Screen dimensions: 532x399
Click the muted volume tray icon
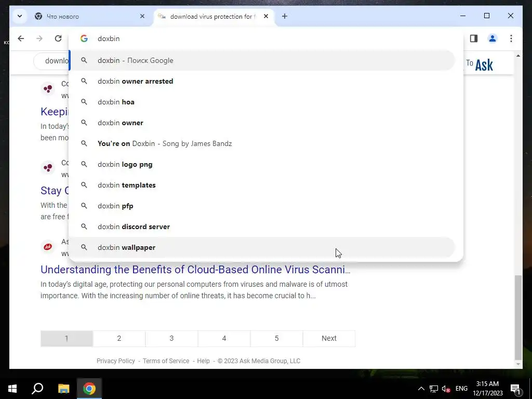coord(446,389)
